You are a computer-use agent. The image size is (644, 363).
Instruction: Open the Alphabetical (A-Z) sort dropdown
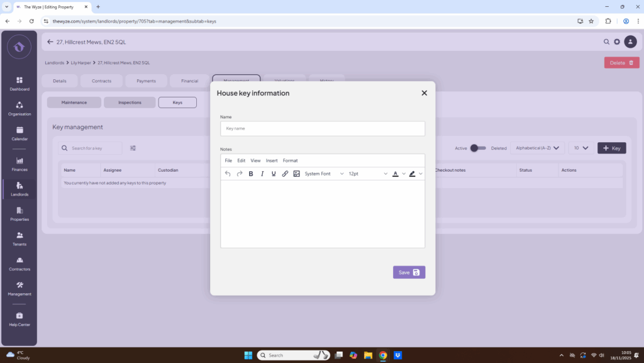536,148
